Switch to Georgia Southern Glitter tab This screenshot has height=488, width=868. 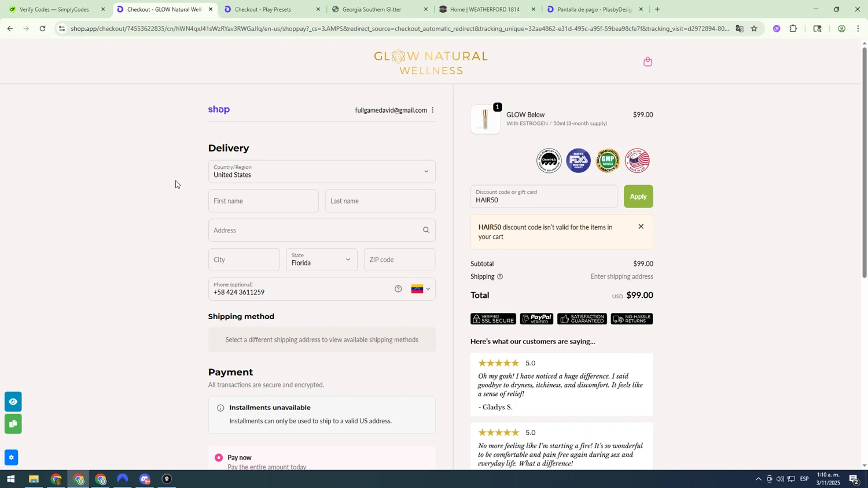click(x=378, y=9)
